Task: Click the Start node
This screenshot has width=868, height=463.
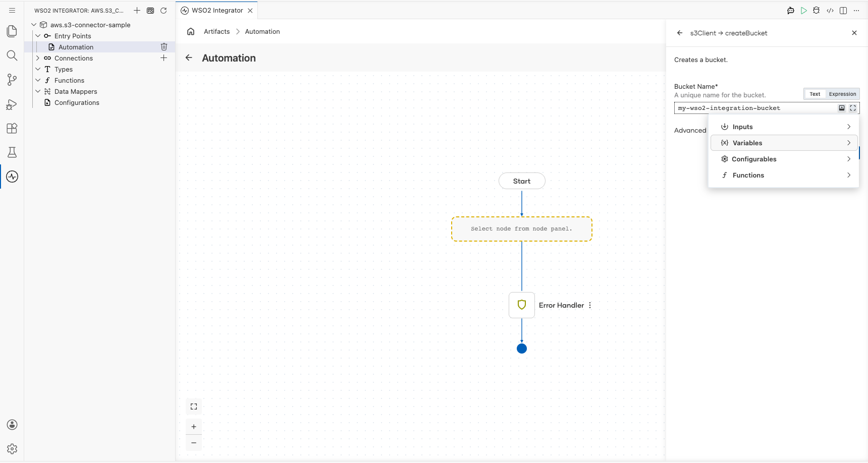Action: pyautogui.click(x=522, y=181)
